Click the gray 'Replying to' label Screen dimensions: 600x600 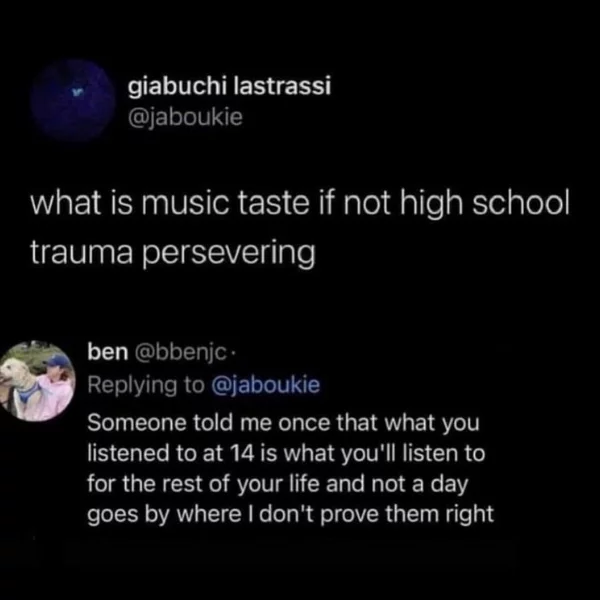146,386
